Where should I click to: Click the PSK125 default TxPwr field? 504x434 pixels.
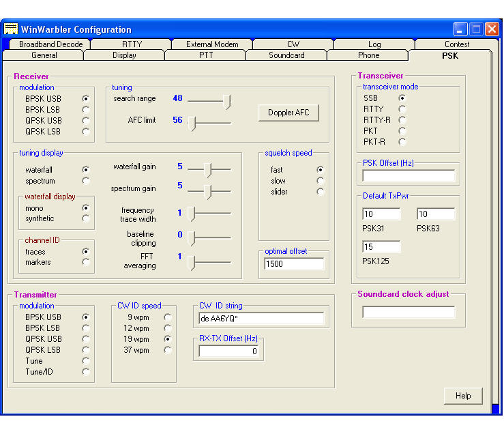tap(381, 247)
